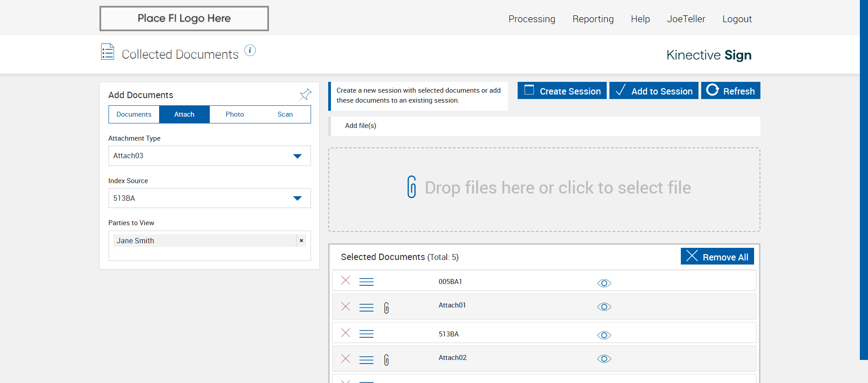Click the pin icon in Add Documents panel
The image size is (868, 383).
coord(306,94)
